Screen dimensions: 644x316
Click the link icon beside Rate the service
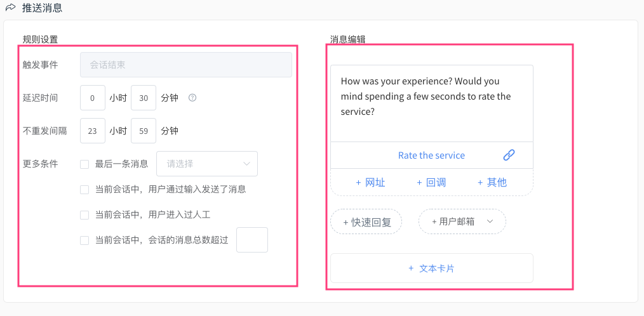(x=509, y=155)
